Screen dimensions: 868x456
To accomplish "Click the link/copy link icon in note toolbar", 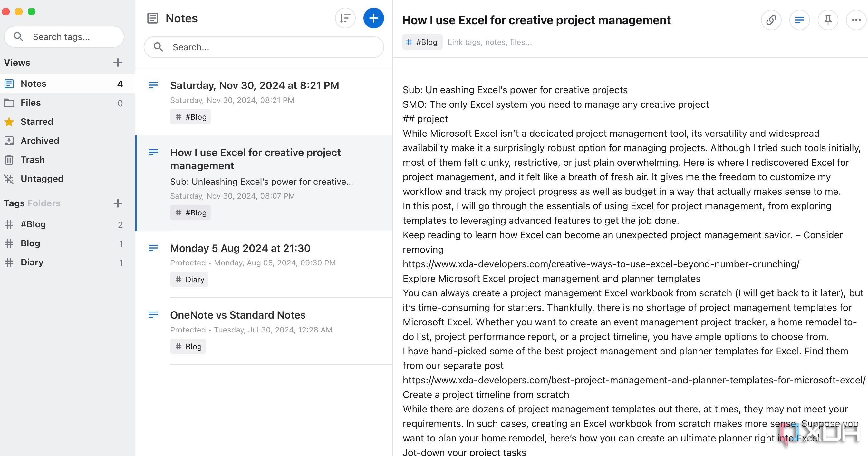I will 772,20.
